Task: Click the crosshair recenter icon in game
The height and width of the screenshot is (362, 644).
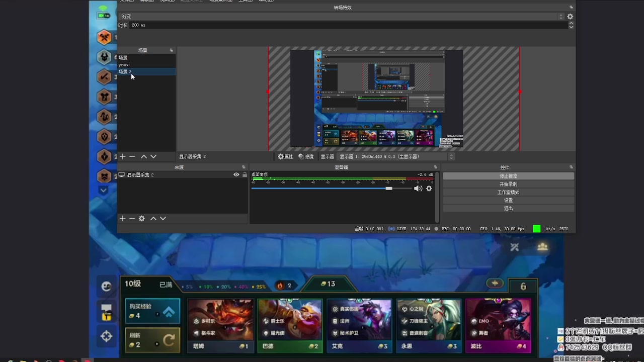Action: tap(106, 336)
